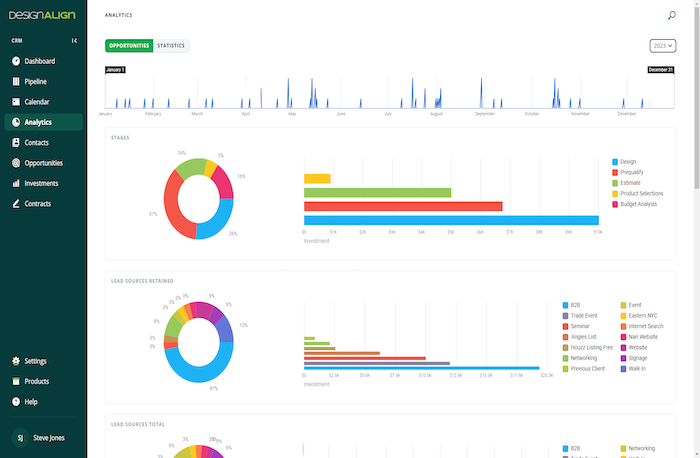This screenshot has height=458, width=700.
Task: Open the Dashboard icon in sidebar
Action: [16, 61]
